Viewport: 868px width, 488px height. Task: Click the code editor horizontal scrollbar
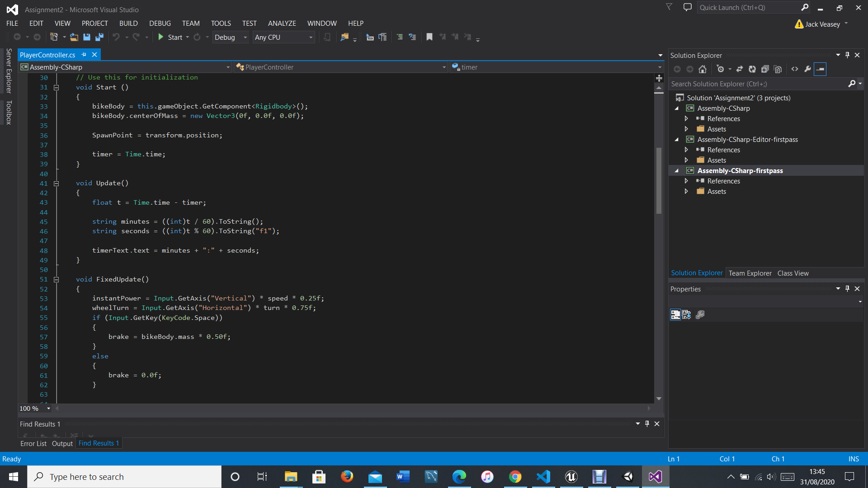353,408
